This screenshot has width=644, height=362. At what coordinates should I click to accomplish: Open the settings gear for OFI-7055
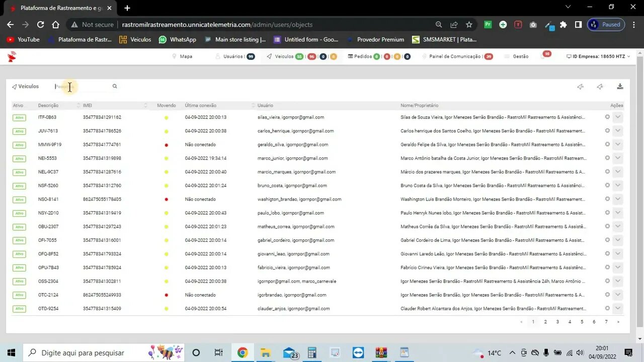pos(607,240)
